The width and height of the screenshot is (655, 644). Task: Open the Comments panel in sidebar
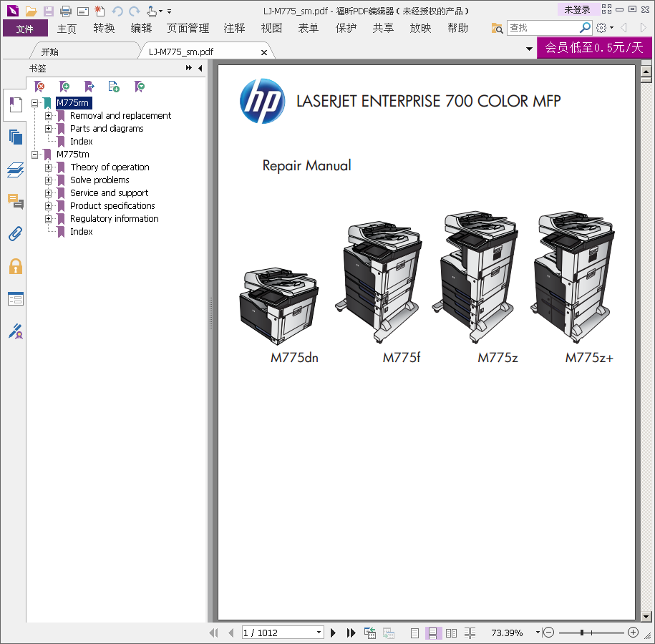[x=16, y=201]
